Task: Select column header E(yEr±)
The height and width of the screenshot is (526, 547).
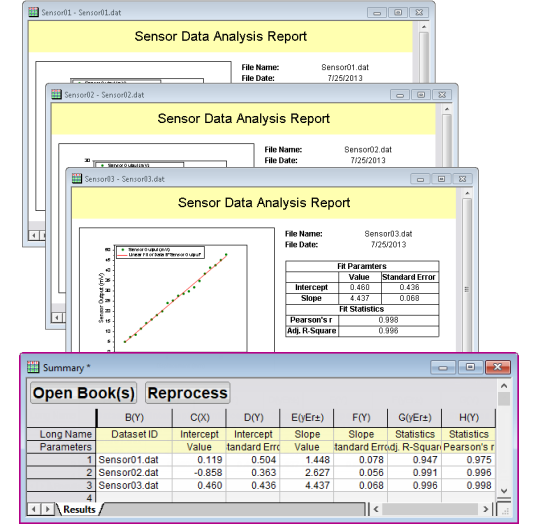Action: click(x=307, y=418)
